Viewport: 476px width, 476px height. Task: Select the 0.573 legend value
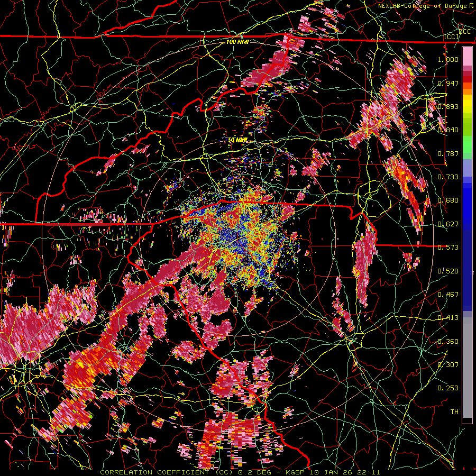point(448,248)
